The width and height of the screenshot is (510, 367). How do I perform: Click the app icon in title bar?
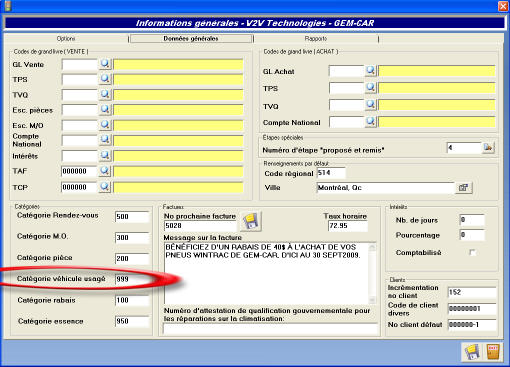[x=7, y=5]
